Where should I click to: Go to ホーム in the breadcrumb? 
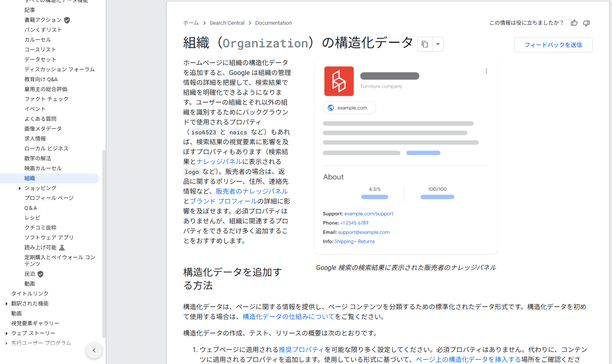point(191,23)
